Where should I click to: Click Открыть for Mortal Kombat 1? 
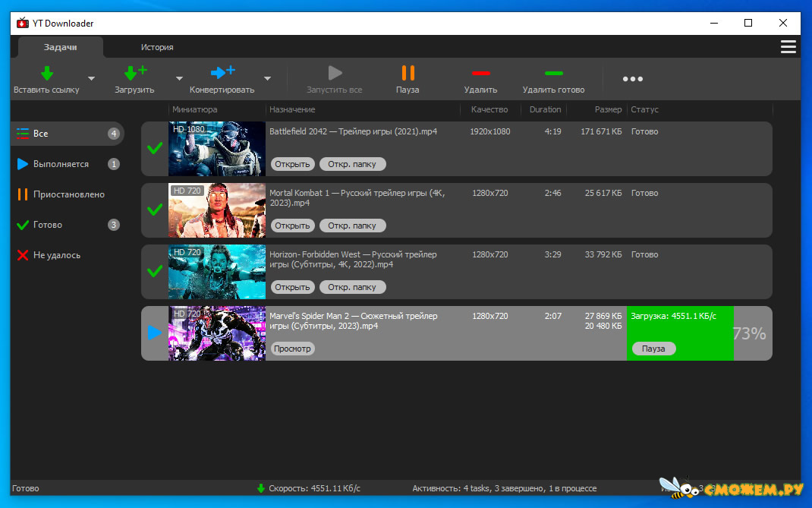click(293, 226)
